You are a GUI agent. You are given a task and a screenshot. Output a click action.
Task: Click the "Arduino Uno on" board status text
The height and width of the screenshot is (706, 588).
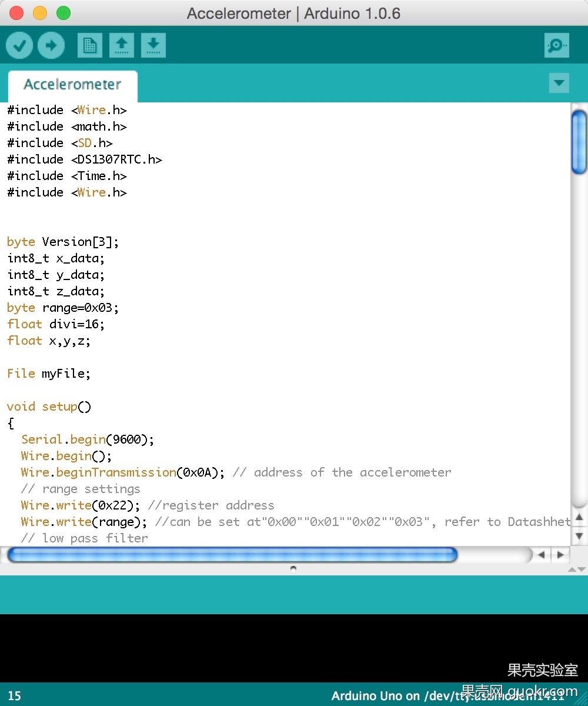point(376,696)
